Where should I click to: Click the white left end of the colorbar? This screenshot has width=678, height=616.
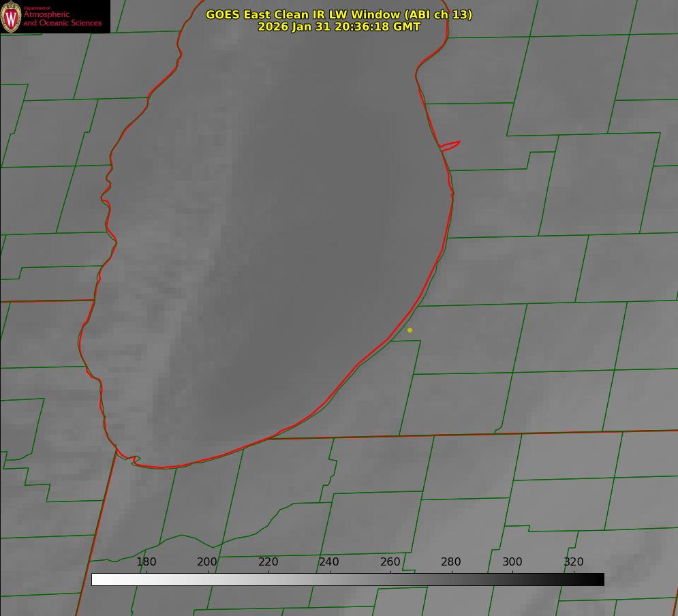99,579
